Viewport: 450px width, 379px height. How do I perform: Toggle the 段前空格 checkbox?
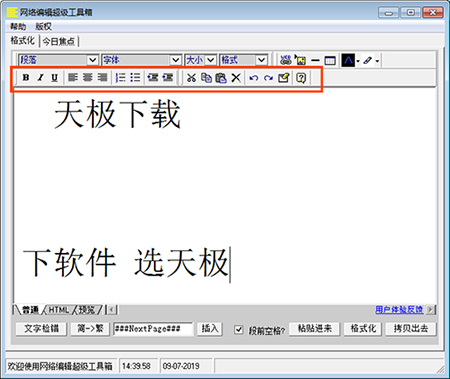pyautogui.click(x=238, y=330)
